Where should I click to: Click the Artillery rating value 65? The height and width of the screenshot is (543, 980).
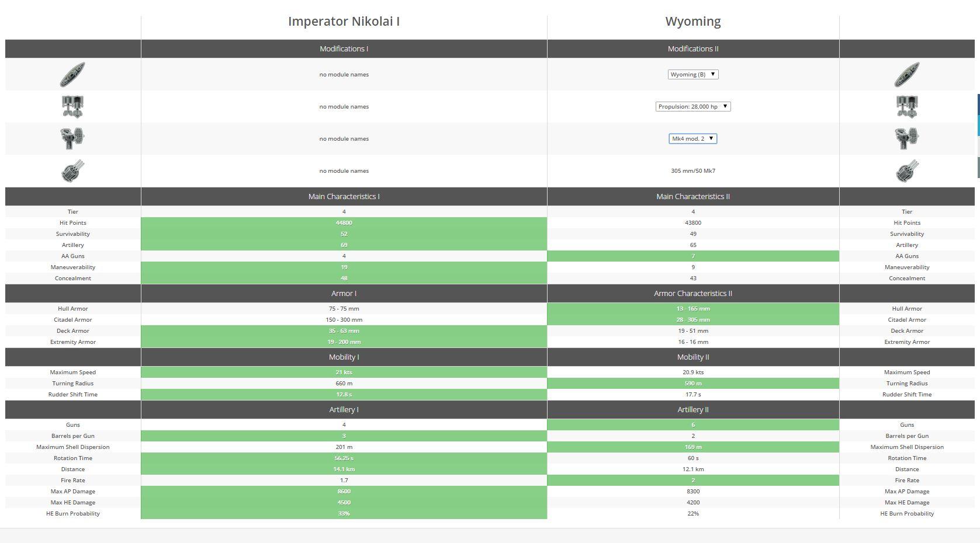click(x=693, y=245)
